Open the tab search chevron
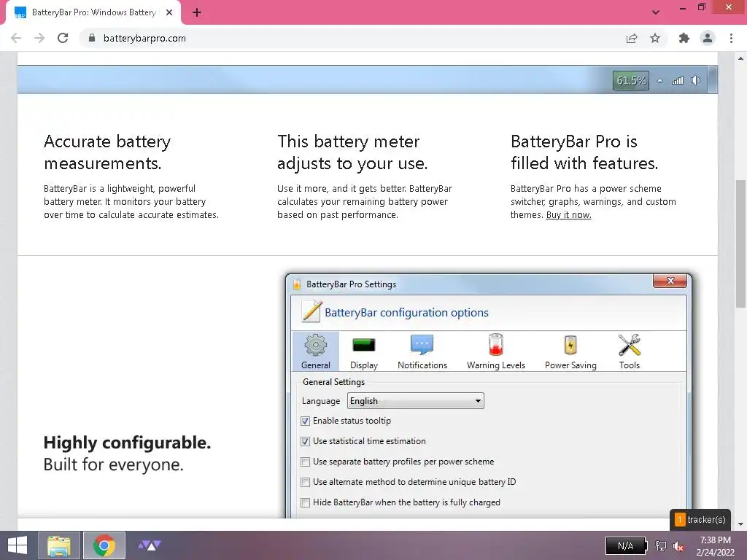The image size is (747, 560). pos(656,12)
